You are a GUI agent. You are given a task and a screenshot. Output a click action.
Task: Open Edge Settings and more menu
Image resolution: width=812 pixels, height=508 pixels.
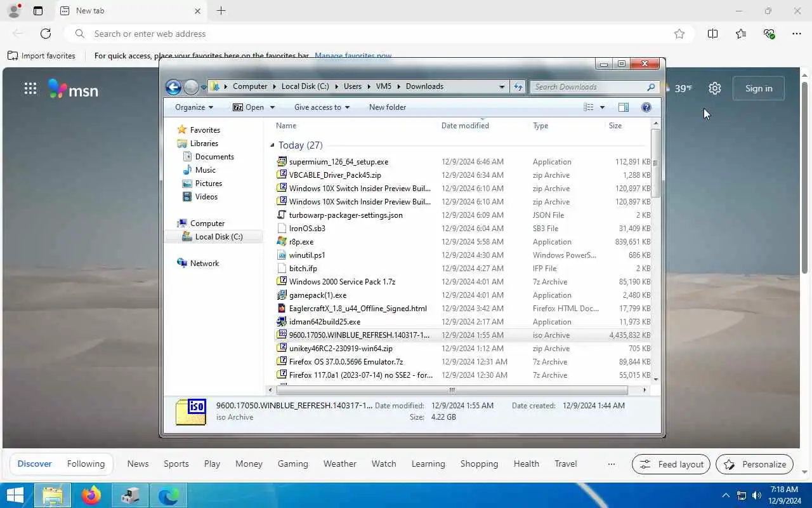797,34
